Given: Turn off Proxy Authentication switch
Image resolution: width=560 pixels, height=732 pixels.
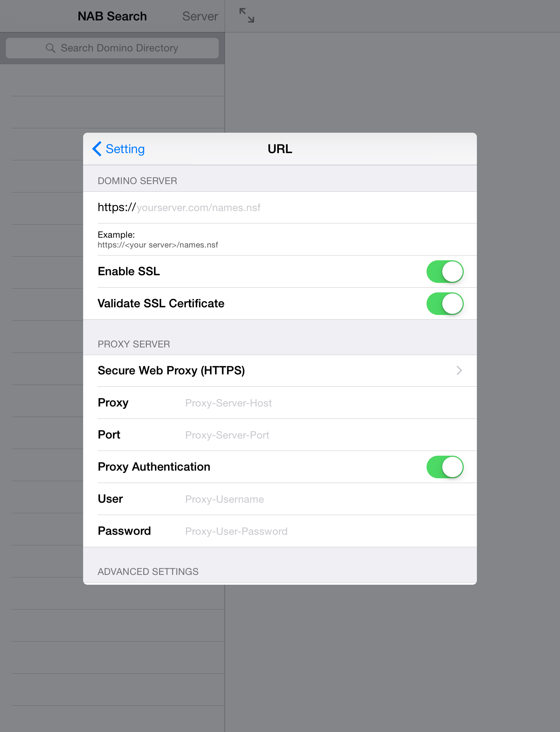Looking at the screenshot, I should click(x=445, y=467).
